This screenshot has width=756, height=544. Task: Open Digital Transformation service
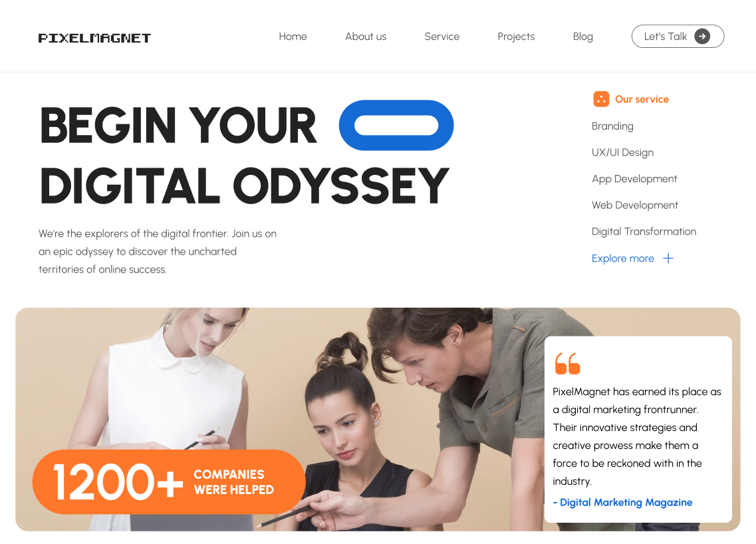(644, 231)
